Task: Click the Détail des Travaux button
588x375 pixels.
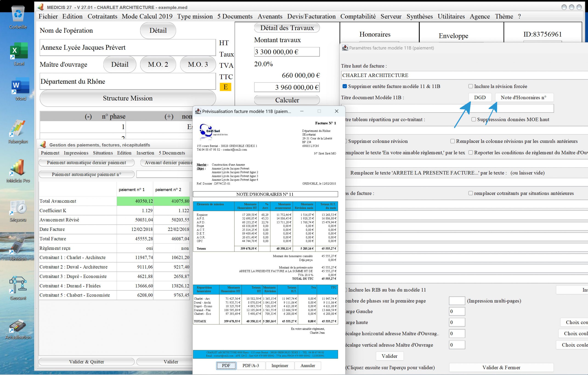Action: tap(287, 28)
